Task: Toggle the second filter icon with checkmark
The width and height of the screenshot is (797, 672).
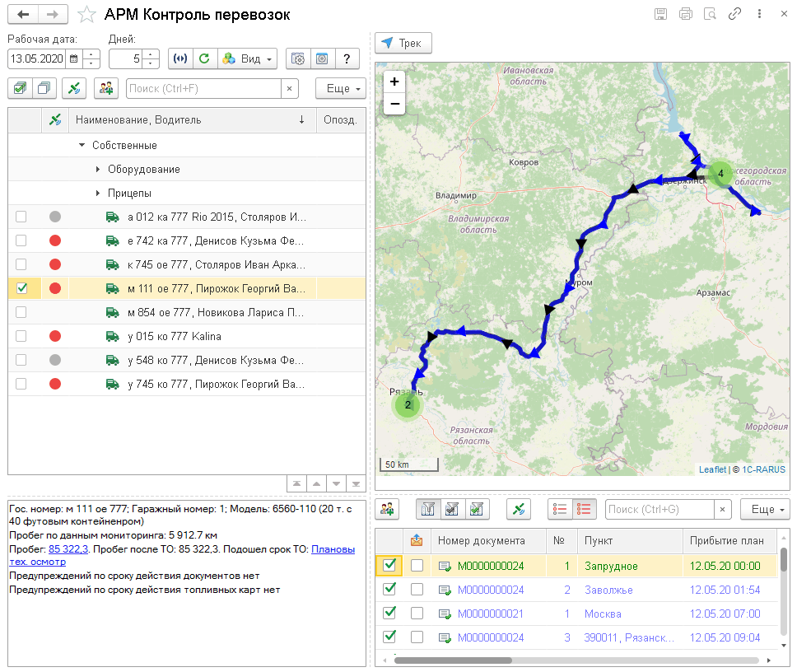Action: click(452, 509)
